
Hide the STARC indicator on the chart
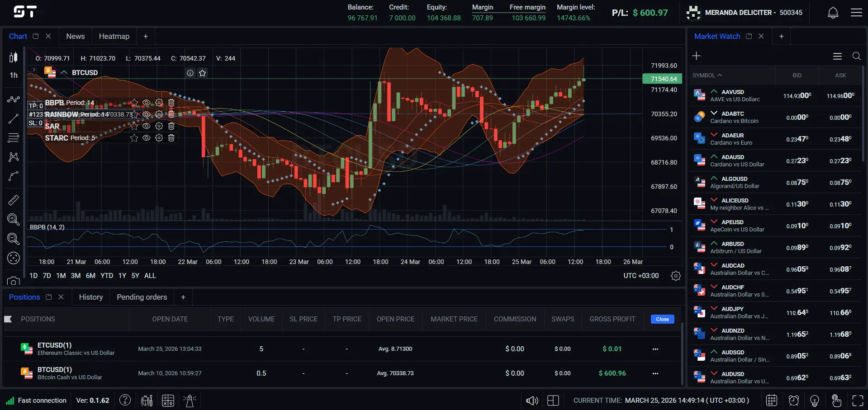coord(146,138)
